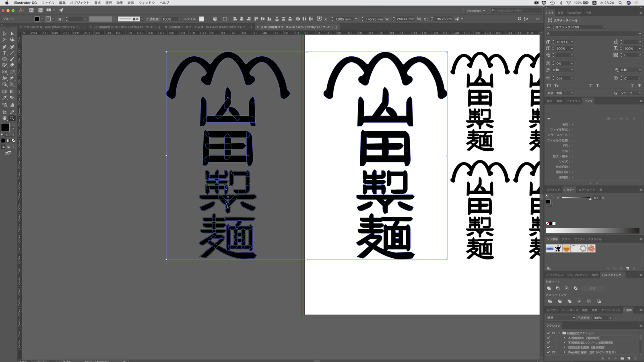Click the Unite shape mode icon in Pathfinder

549,288
